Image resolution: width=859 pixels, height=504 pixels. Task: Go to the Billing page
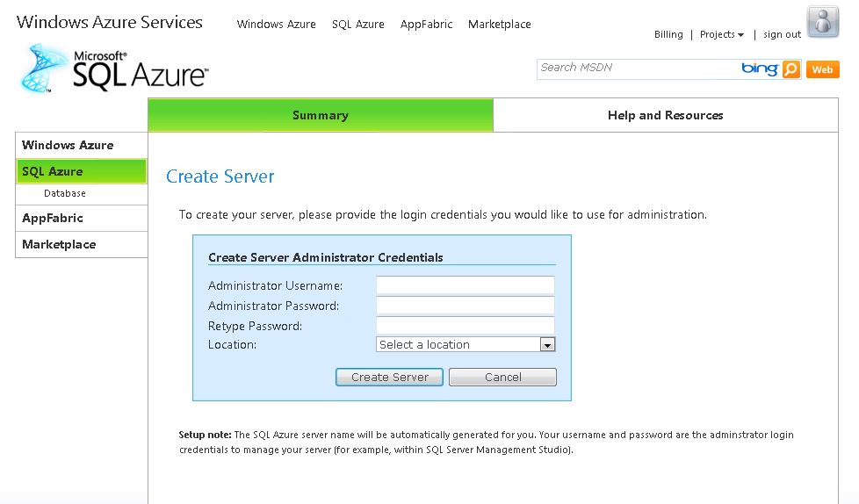[668, 34]
